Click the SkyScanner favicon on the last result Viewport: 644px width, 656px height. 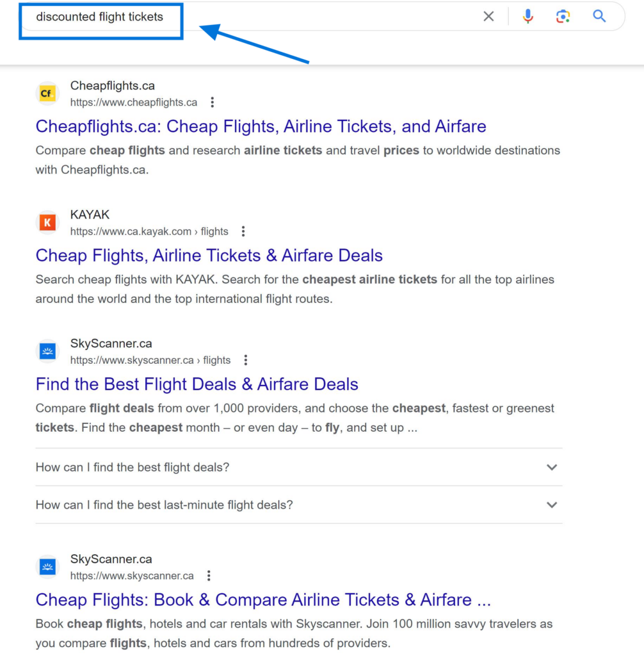click(x=47, y=566)
